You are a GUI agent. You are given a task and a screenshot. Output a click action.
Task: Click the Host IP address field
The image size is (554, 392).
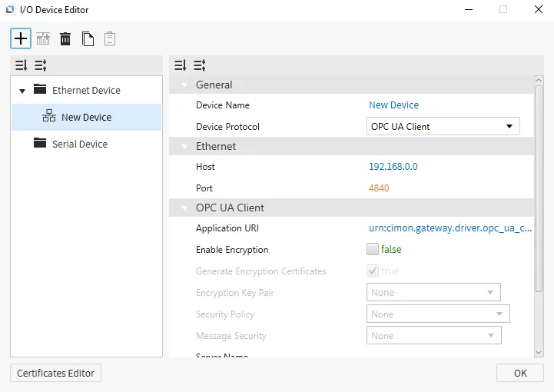(x=393, y=166)
